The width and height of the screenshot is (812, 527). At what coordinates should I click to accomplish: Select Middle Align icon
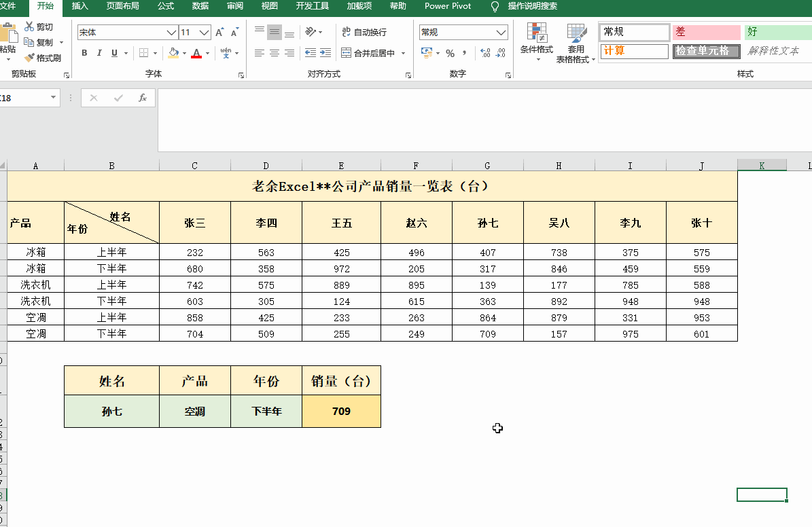(x=275, y=32)
